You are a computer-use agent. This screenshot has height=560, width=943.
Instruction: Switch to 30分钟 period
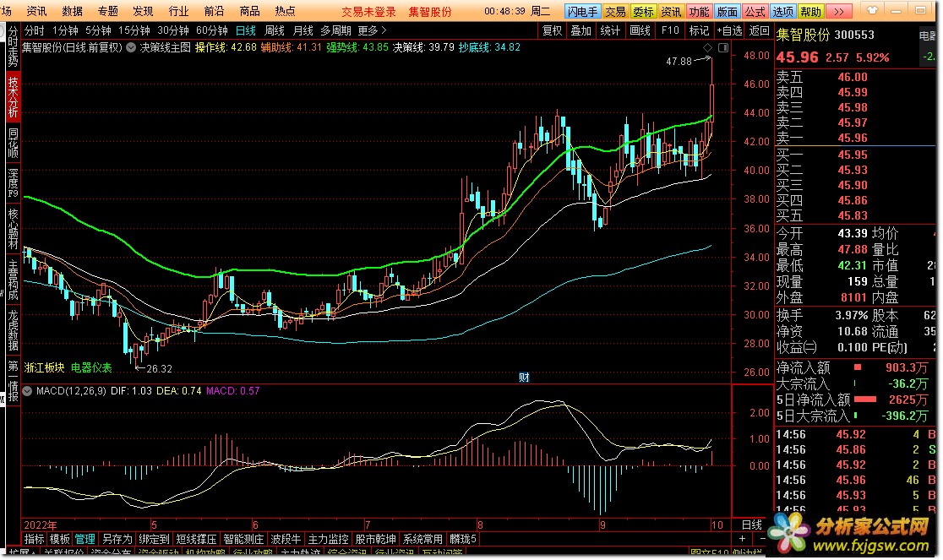point(173,30)
